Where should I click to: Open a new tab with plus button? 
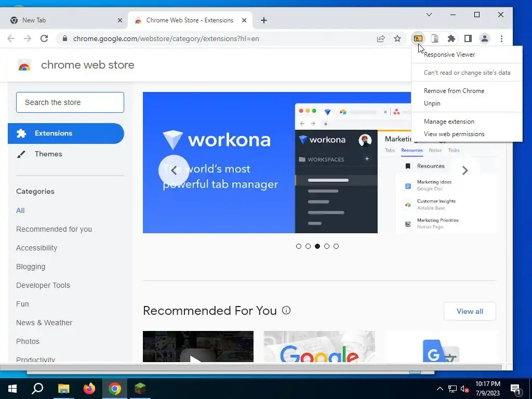tap(263, 20)
